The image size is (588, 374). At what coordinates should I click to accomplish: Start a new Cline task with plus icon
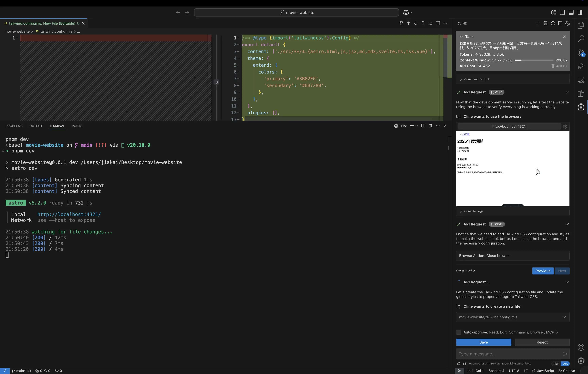pos(538,23)
